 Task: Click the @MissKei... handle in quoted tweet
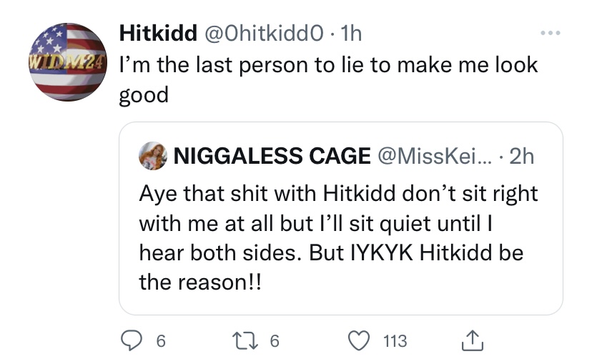(x=435, y=156)
